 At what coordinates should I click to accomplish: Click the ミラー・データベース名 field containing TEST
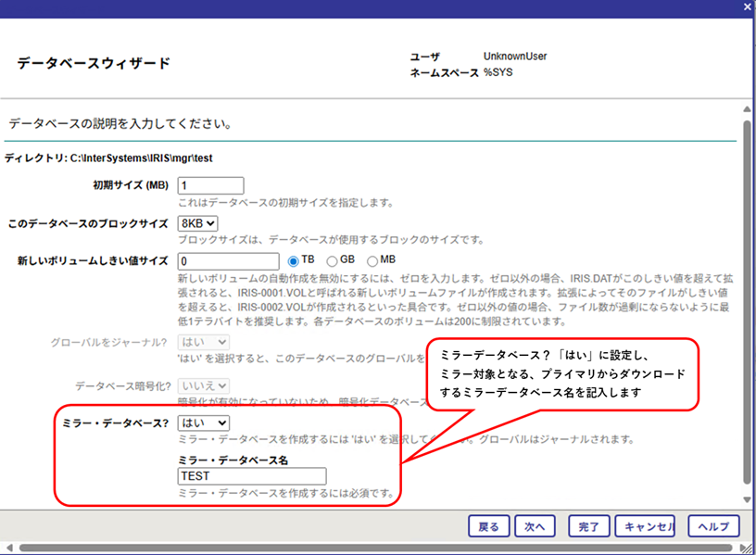tap(251, 476)
